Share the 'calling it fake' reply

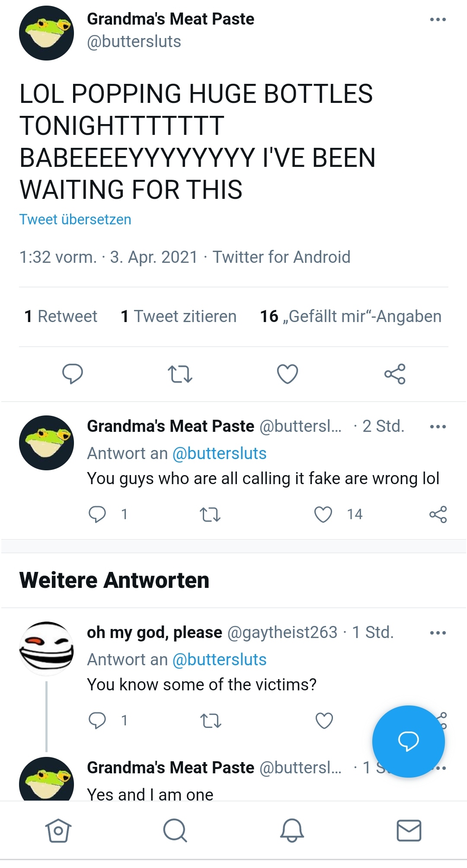(438, 514)
